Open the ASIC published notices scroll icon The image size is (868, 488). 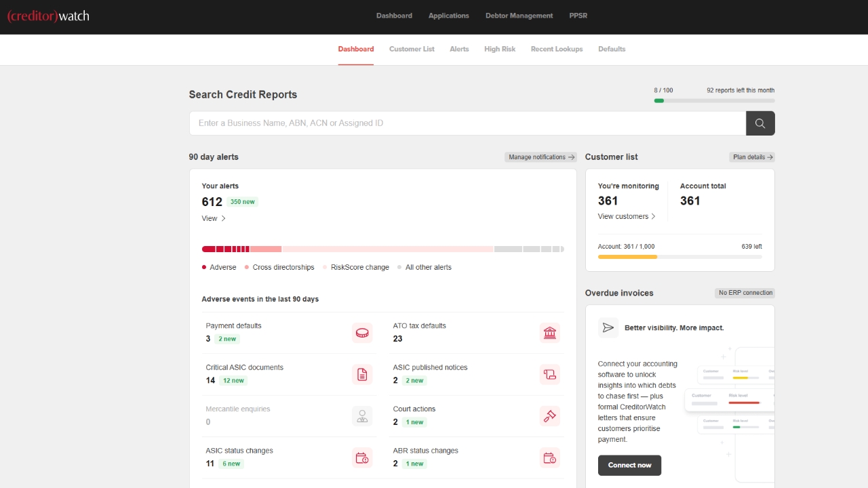(x=550, y=374)
